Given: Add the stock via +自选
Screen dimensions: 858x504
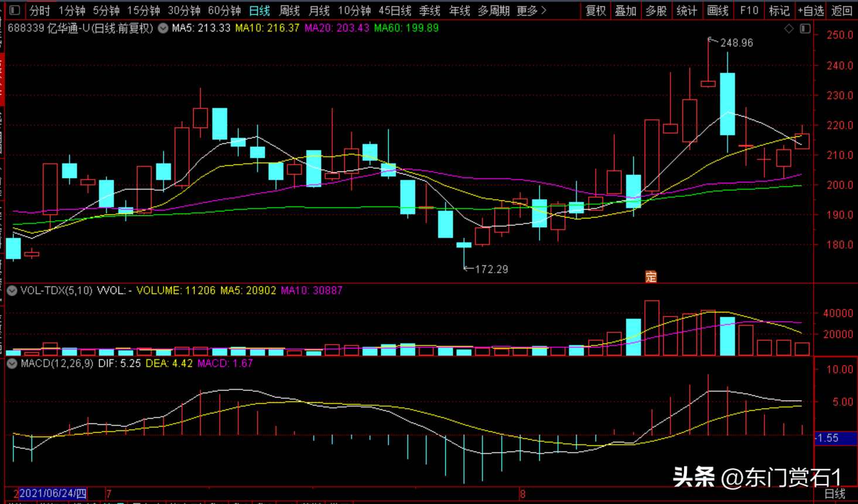Looking at the screenshot, I should (811, 11).
